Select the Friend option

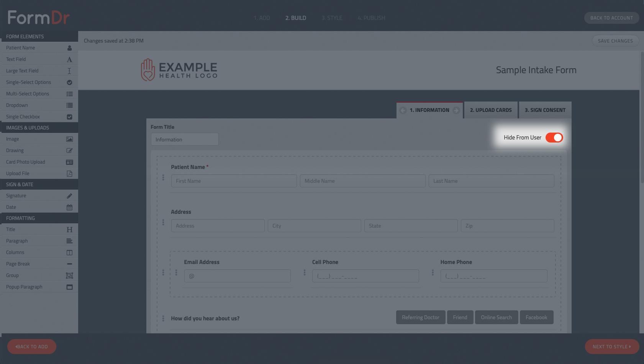click(460, 317)
